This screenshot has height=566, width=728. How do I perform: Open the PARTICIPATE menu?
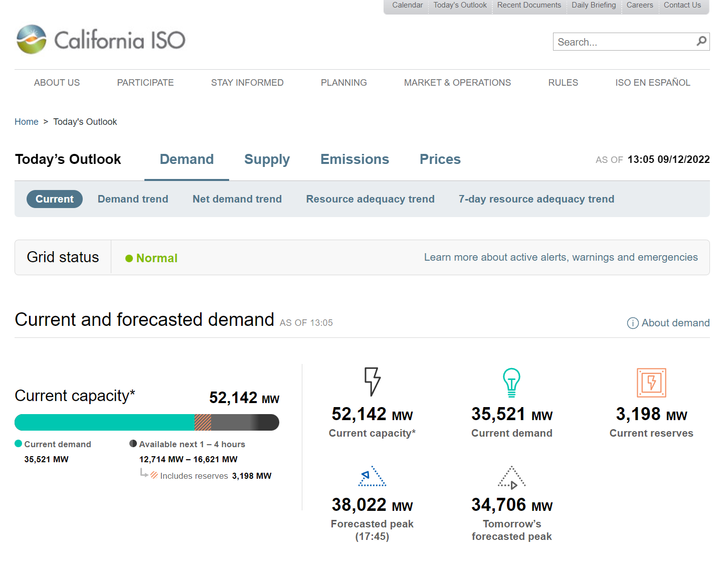[x=145, y=83]
